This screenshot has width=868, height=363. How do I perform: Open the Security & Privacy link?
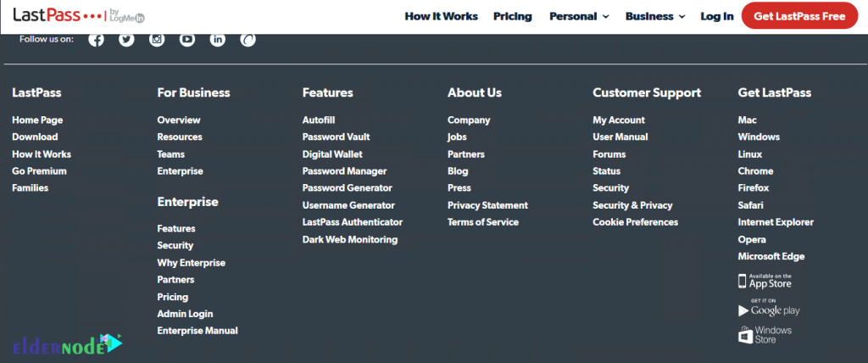[x=632, y=205]
